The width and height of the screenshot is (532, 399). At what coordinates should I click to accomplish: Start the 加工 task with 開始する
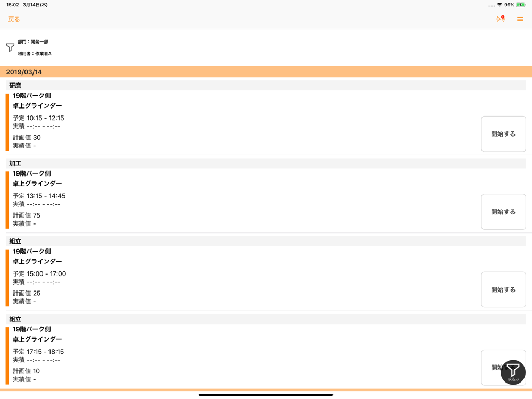(x=503, y=212)
